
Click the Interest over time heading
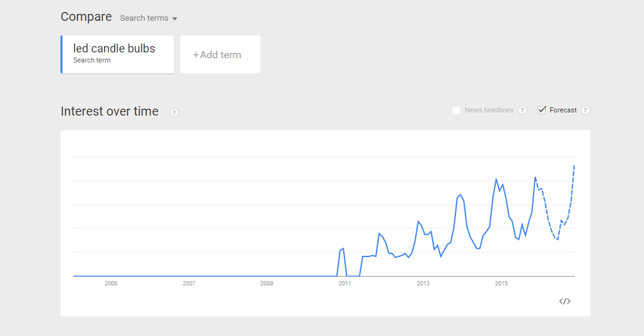click(x=109, y=112)
